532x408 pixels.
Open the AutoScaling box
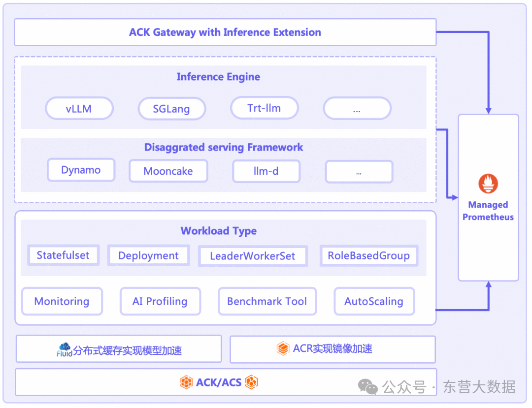374,301
